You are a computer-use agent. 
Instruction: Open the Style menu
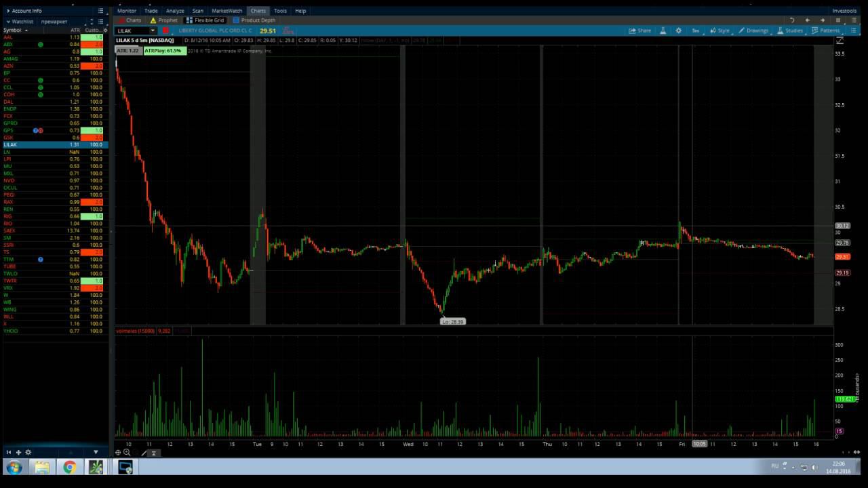tap(719, 30)
